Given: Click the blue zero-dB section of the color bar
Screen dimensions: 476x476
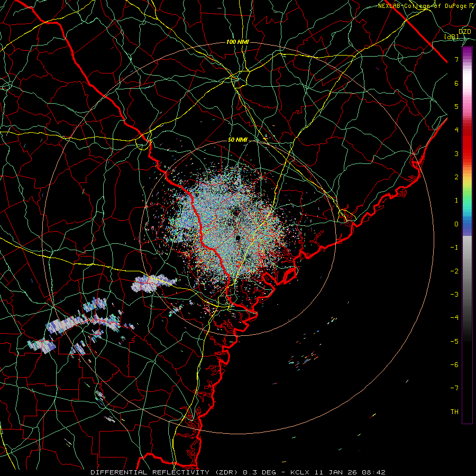Looking at the screenshot, I should click(x=467, y=226).
